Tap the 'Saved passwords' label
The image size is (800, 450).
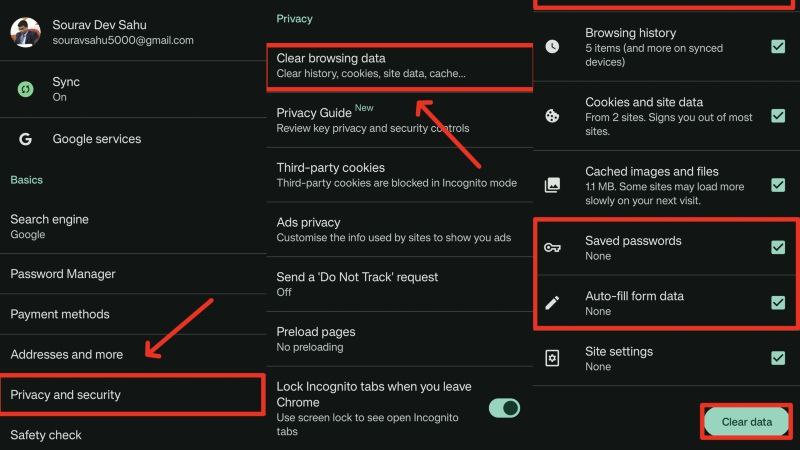[633, 241]
